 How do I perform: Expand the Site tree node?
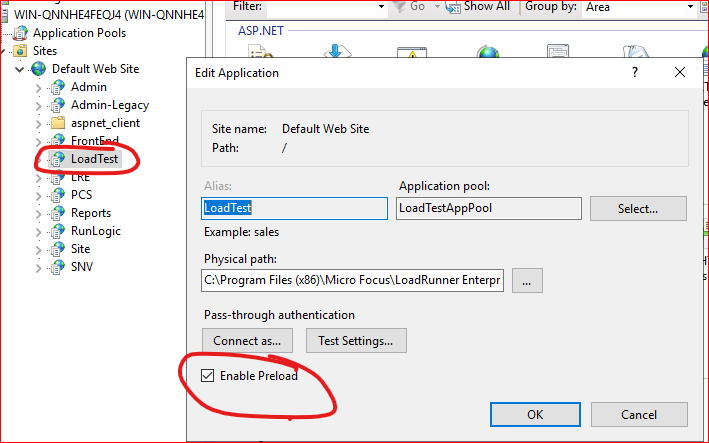click(38, 250)
